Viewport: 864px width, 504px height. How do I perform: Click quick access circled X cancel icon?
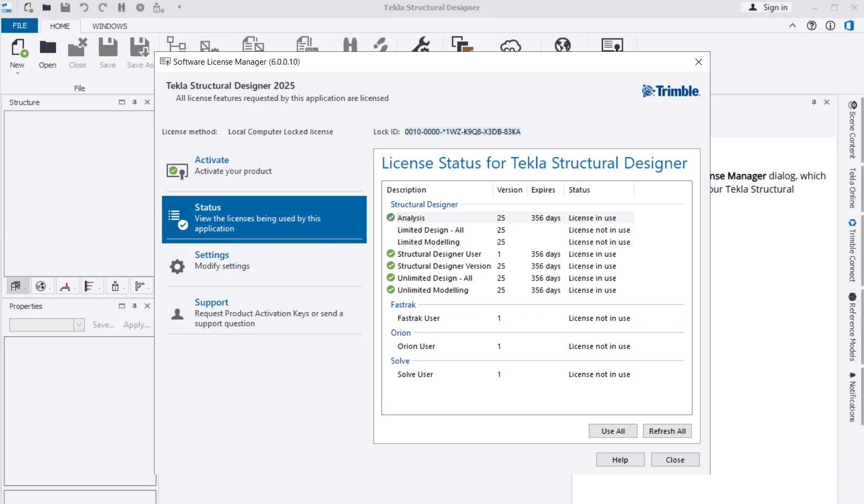tap(140, 7)
